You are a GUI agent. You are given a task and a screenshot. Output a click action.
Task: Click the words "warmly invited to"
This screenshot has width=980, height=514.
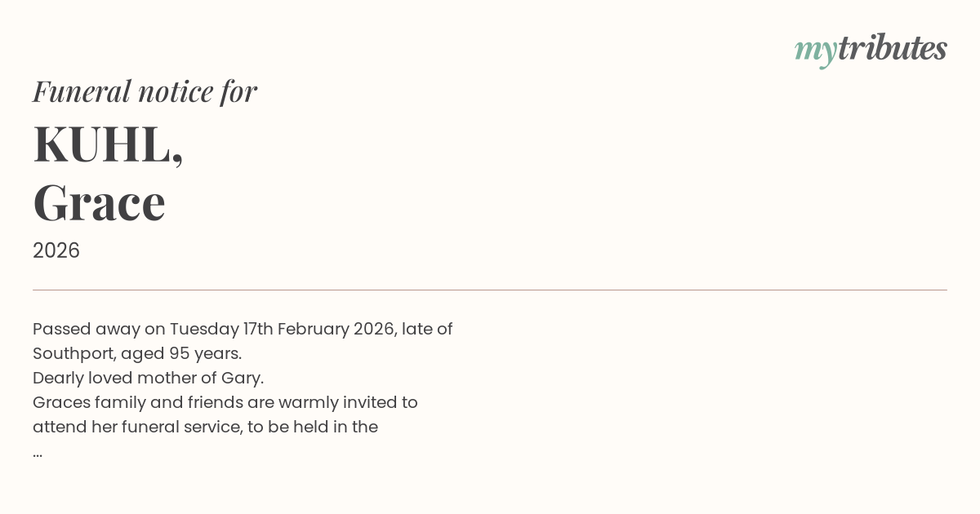pyautogui.click(x=348, y=402)
